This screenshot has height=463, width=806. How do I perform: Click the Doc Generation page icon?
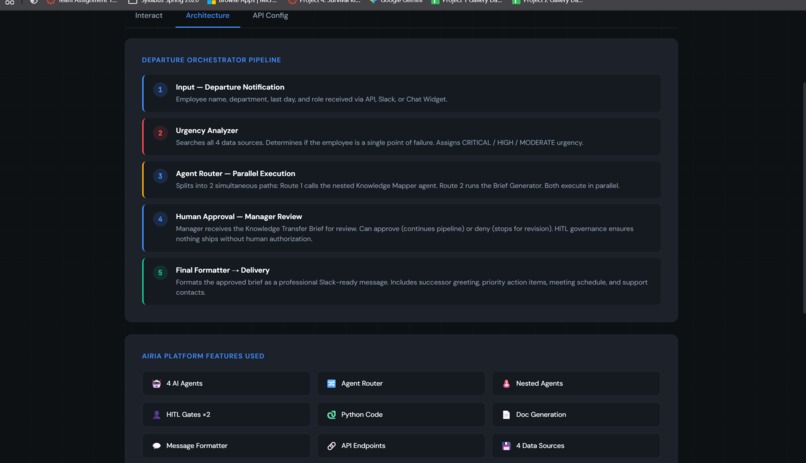(x=506, y=415)
